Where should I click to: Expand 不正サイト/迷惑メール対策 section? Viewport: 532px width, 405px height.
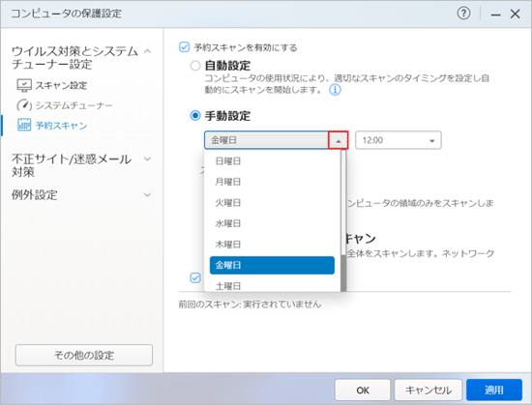147,159
